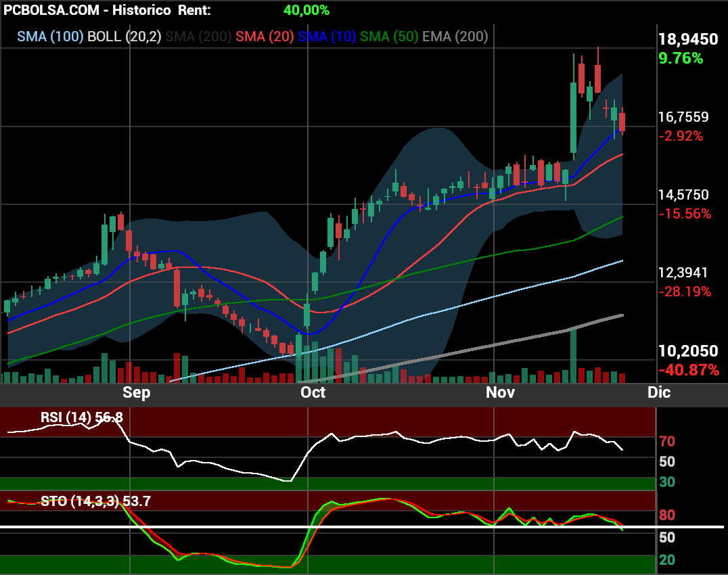Click the 40,00% Rent value
Image resolution: width=728 pixels, height=575 pixels.
tap(306, 10)
